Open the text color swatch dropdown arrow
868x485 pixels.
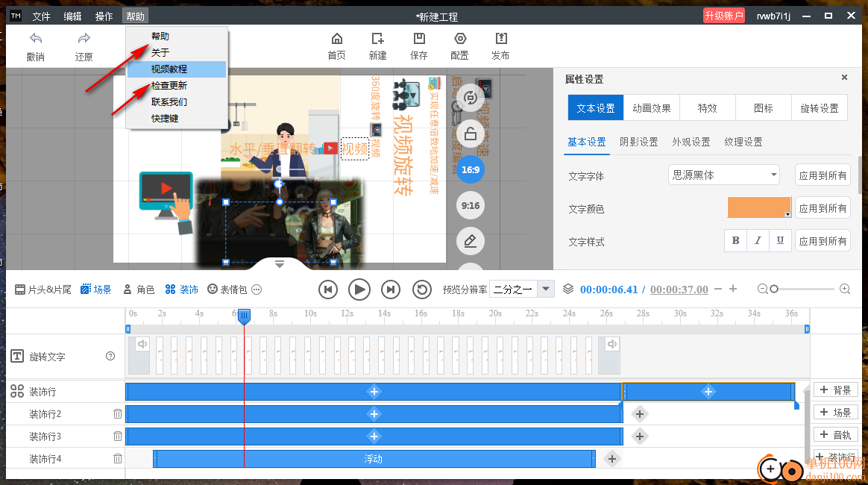point(787,214)
